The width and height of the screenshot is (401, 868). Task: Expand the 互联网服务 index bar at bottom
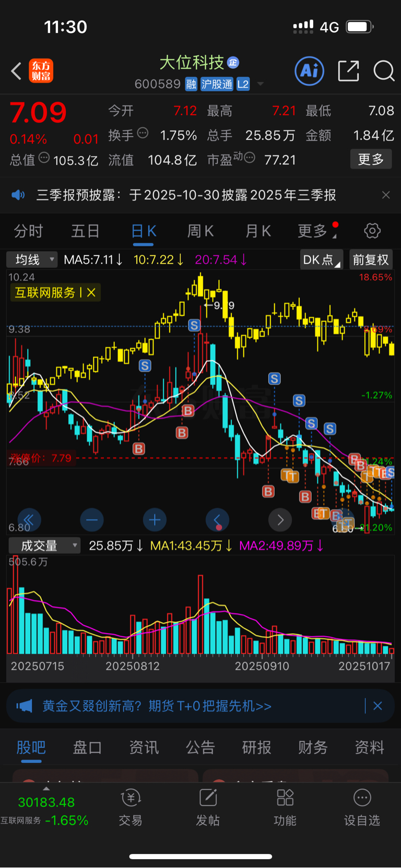(45, 807)
